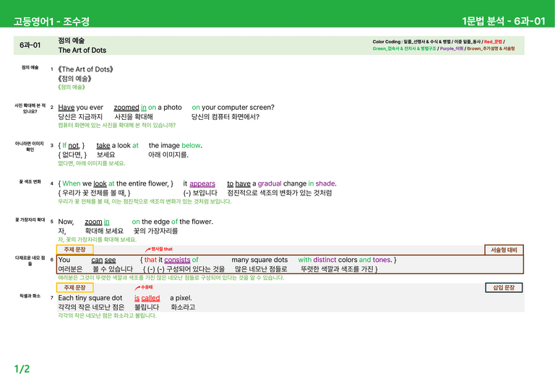The image size is (555, 392).
Task: Click the underlined word appears
Action: coord(202,183)
